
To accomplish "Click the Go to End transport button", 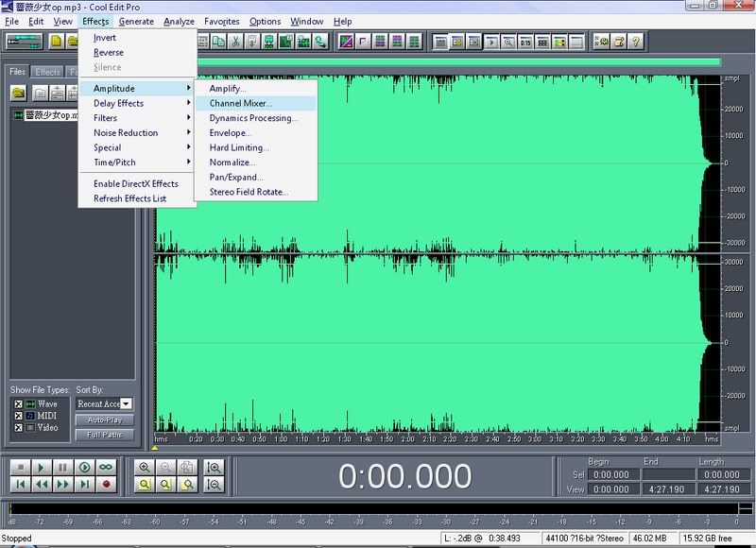I will [84, 484].
